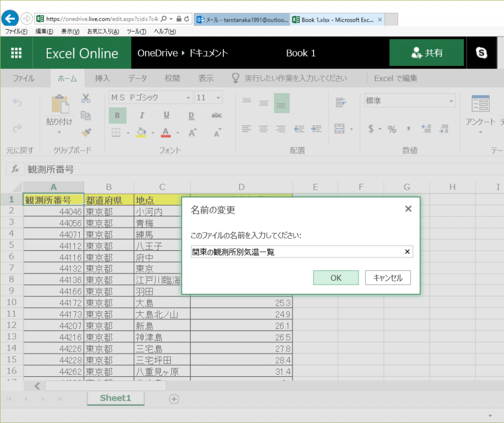Select the Sheet1 sheet tab
This screenshot has width=504, height=423.
coord(116,398)
